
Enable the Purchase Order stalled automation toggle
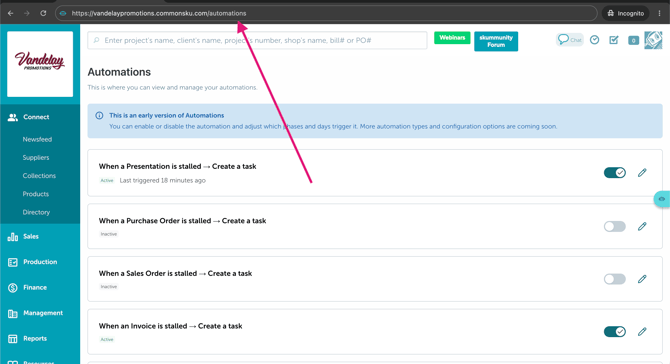point(614,226)
